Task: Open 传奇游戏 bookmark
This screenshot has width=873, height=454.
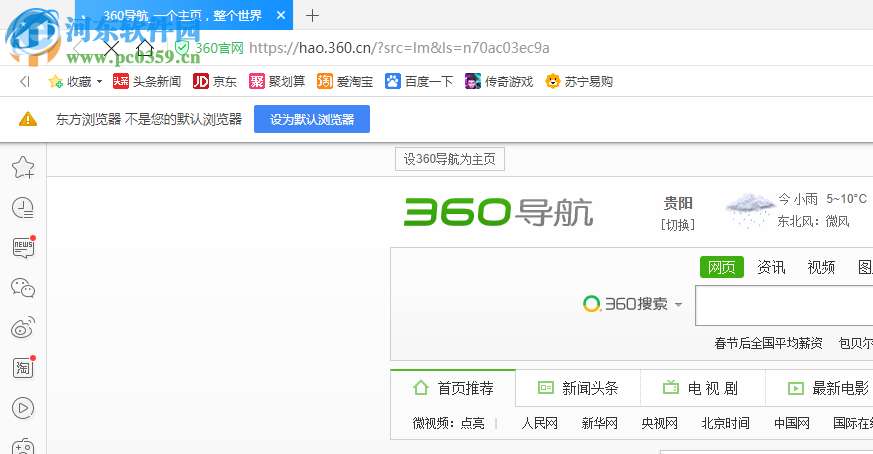Action: coord(499,81)
